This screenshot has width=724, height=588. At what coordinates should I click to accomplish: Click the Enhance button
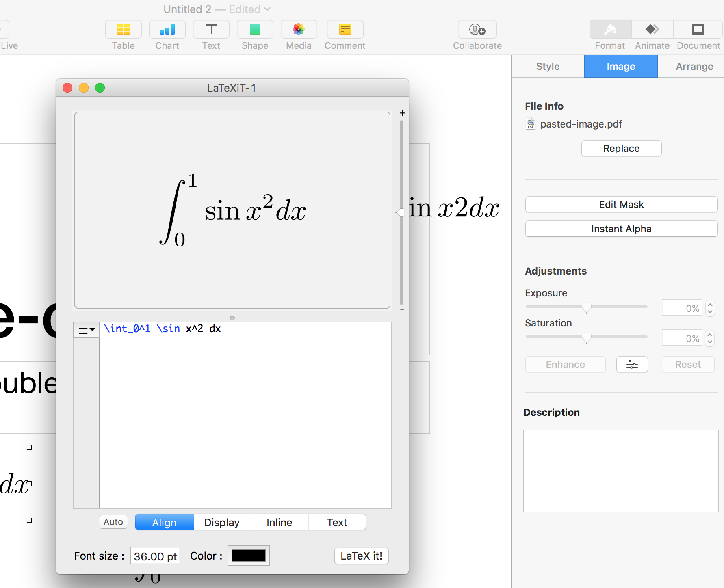[x=565, y=364]
